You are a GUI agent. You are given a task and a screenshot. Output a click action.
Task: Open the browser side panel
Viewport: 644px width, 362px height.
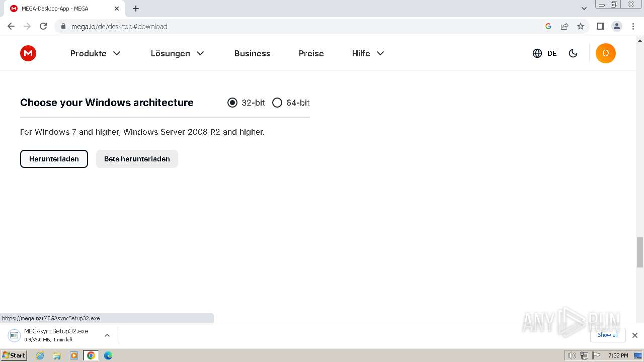coord(600,26)
